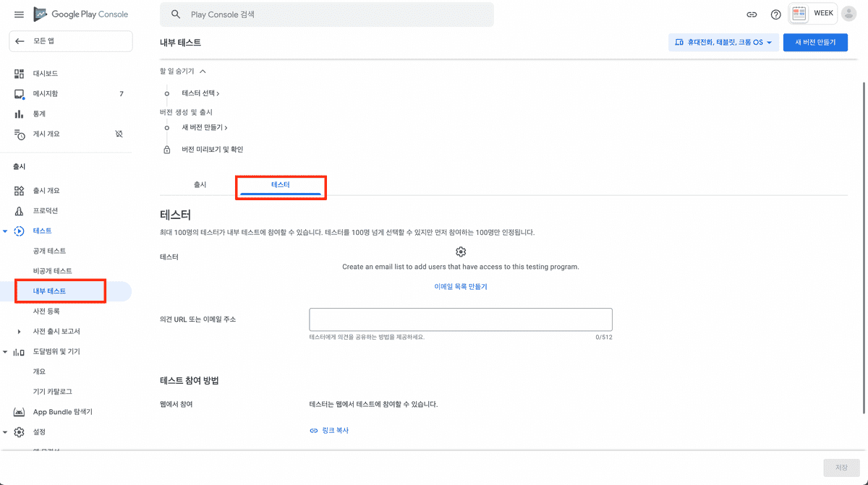The image size is (868, 485).
Task: Open the hamburger navigation menu
Action: (19, 14)
